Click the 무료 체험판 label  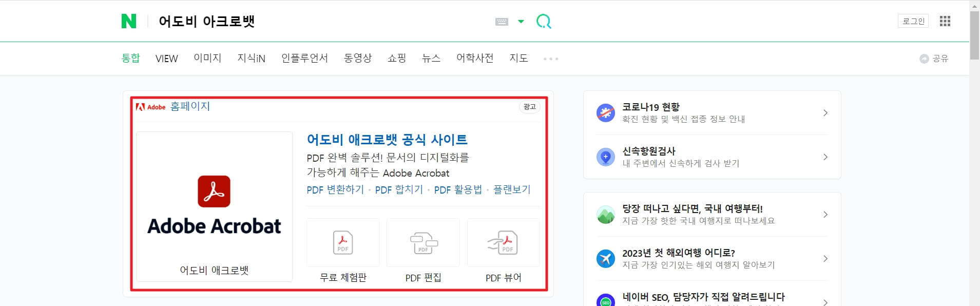[x=343, y=278]
